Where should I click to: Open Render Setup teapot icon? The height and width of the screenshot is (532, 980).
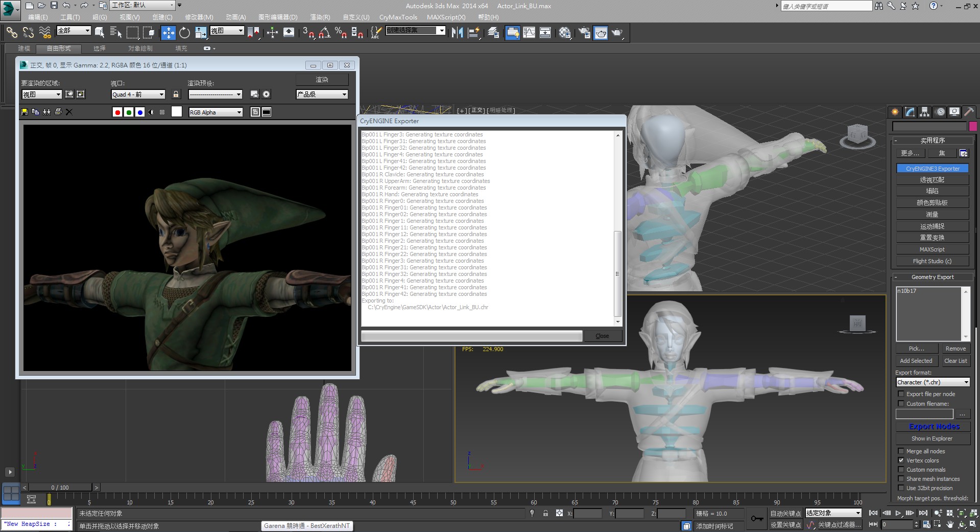point(584,33)
